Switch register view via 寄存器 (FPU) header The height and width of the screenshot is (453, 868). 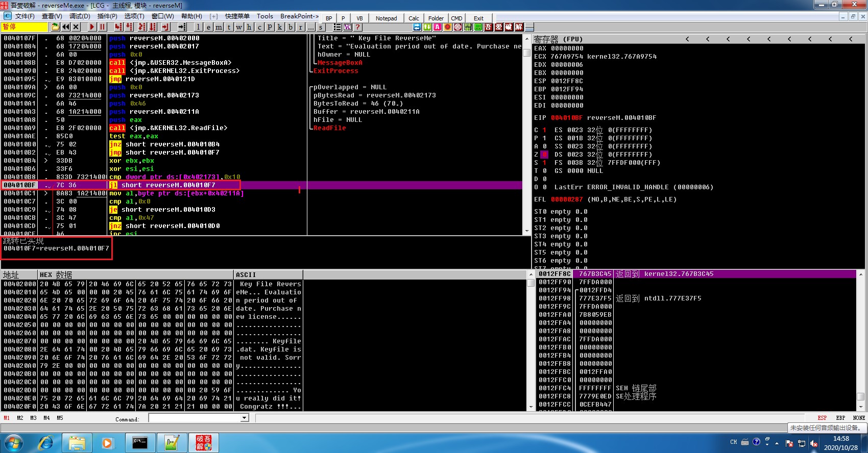tap(558, 39)
